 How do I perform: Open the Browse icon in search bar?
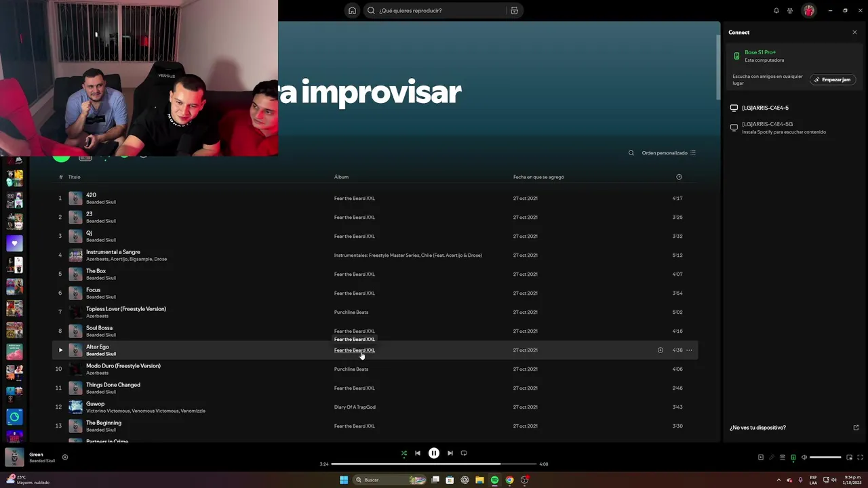coord(514,10)
